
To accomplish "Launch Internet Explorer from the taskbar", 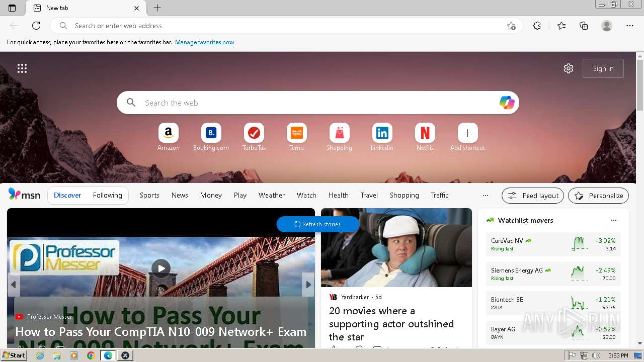I will [x=40, y=355].
